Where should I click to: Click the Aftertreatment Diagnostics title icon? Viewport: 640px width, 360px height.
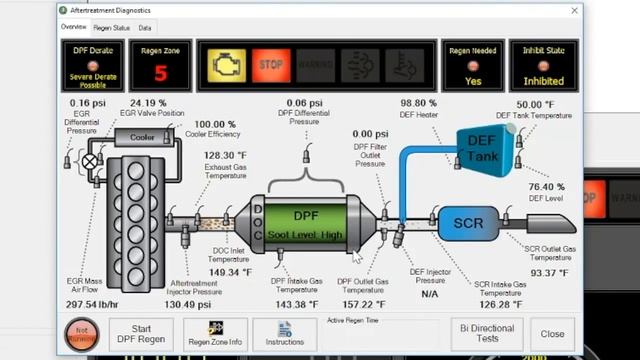tap(63, 10)
